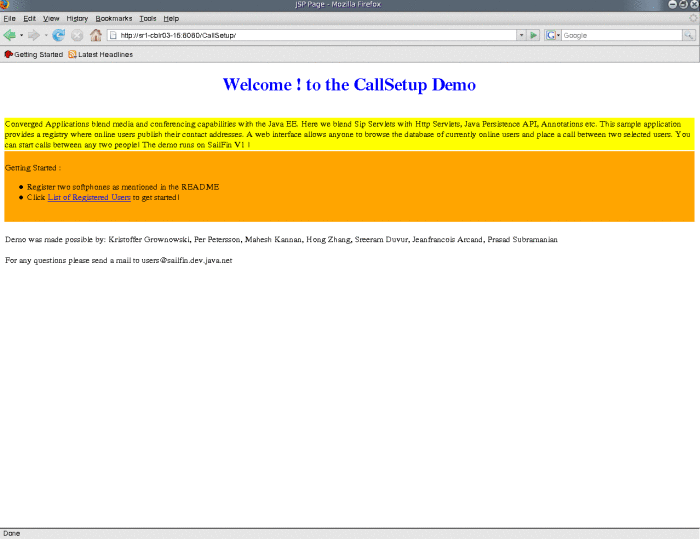This screenshot has width=700, height=539.
Task: Click the yellow Converged Applications paragraph
Action: click(x=349, y=134)
